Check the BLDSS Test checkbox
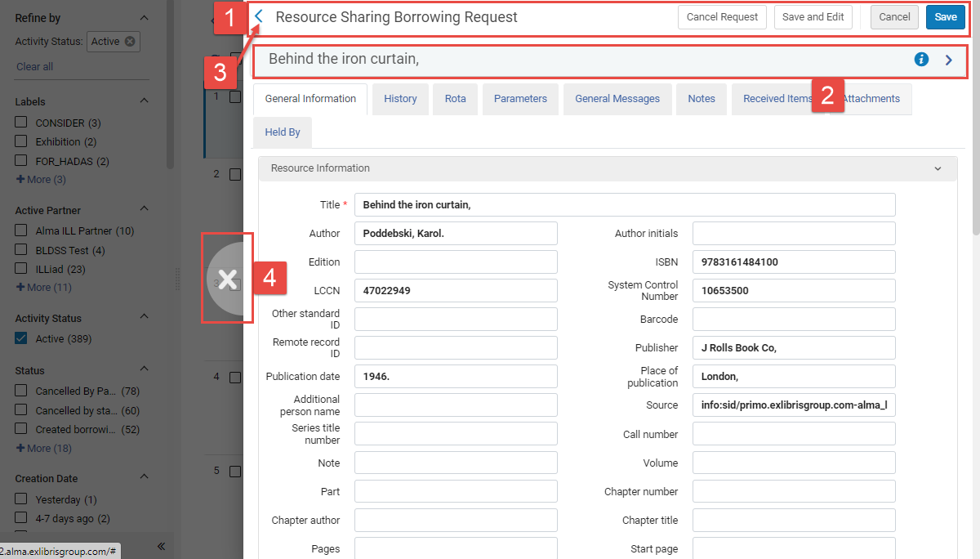 tap(21, 250)
